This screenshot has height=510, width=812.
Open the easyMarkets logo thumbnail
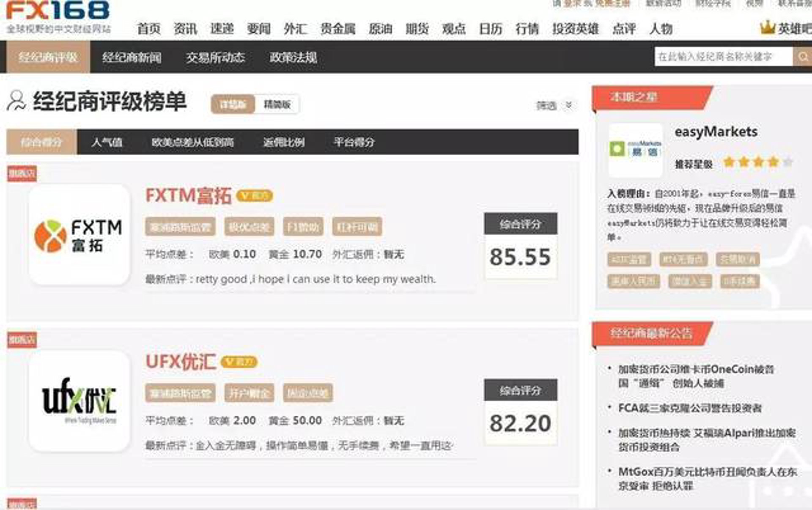635,150
